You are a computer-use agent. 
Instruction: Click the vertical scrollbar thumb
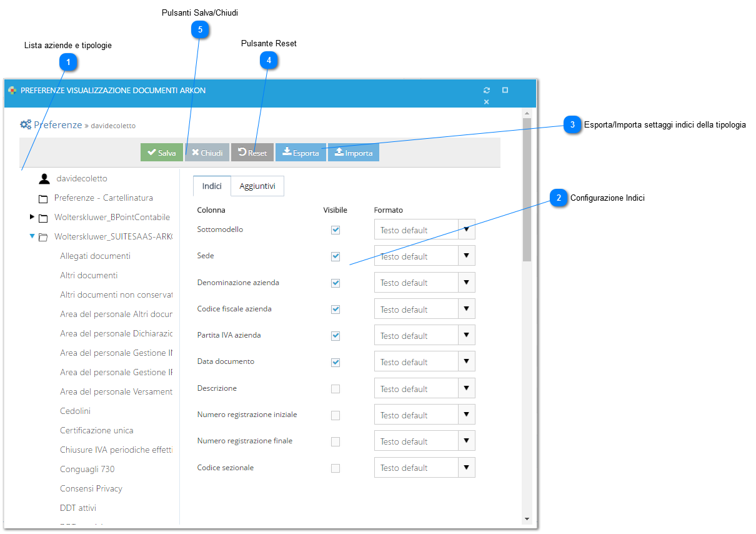[x=527, y=189]
